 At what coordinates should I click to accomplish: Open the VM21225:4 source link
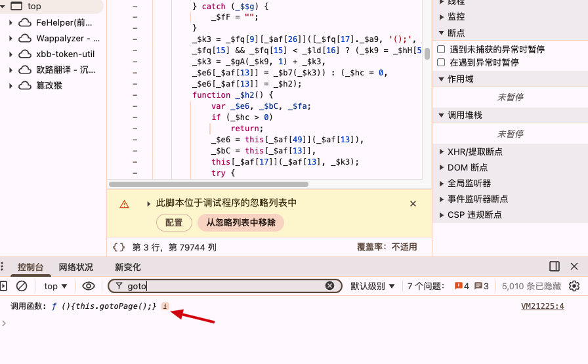pyautogui.click(x=543, y=306)
